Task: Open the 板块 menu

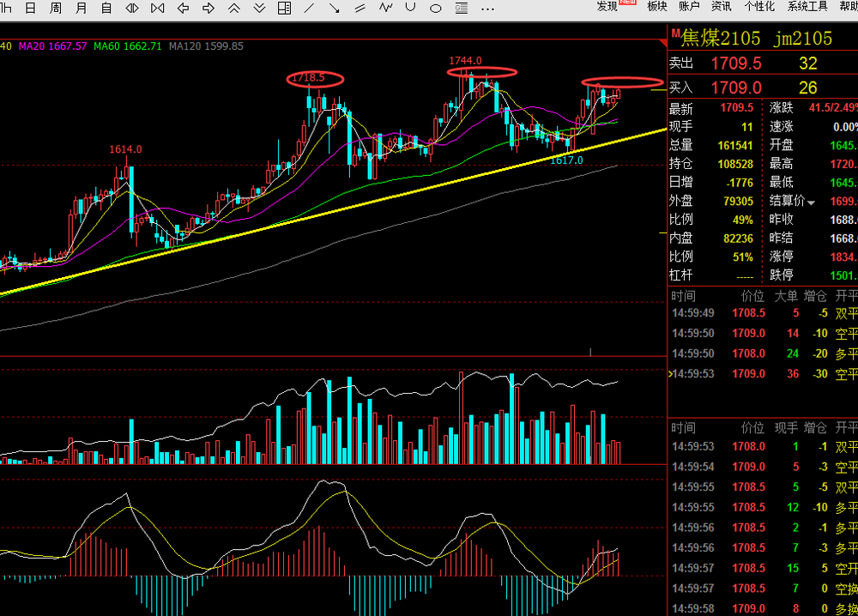Action: [657, 7]
